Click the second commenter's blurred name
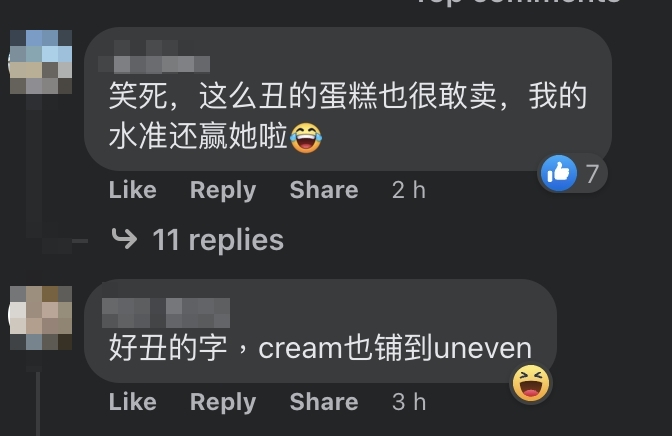Screen dimensions: 672x436 click(x=166, y=313)
